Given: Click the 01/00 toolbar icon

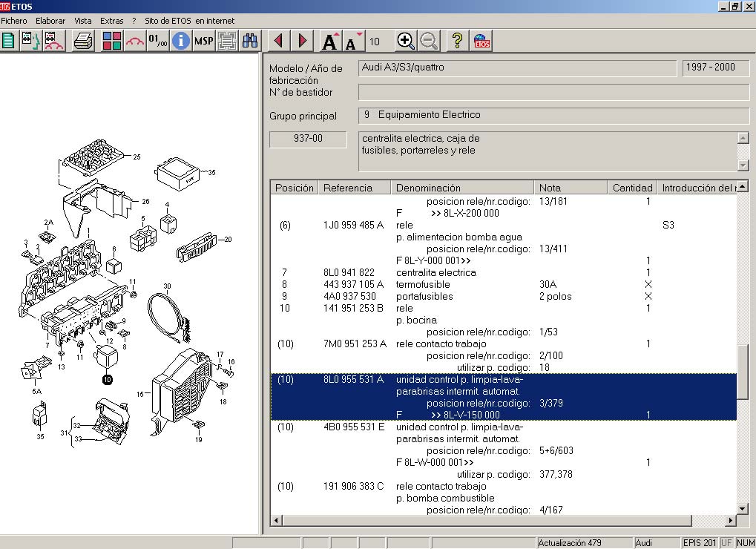Looking at the screenshot, I should 158,41.
